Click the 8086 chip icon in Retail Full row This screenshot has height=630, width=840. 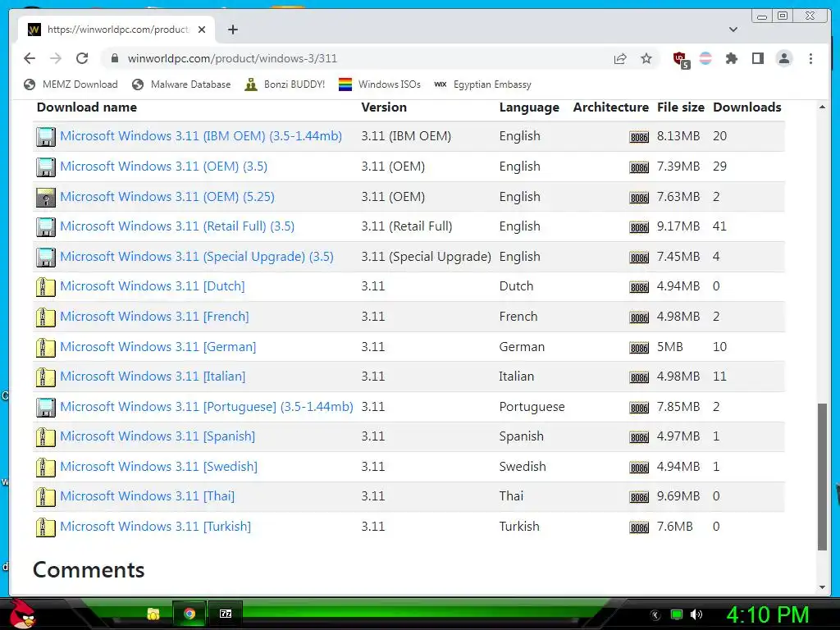(639, 228)
